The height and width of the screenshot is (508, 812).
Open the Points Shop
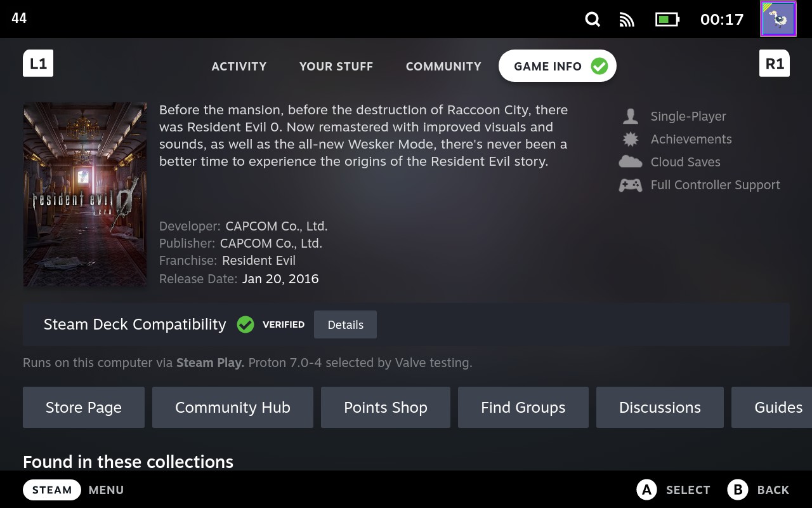pos(386,407)
